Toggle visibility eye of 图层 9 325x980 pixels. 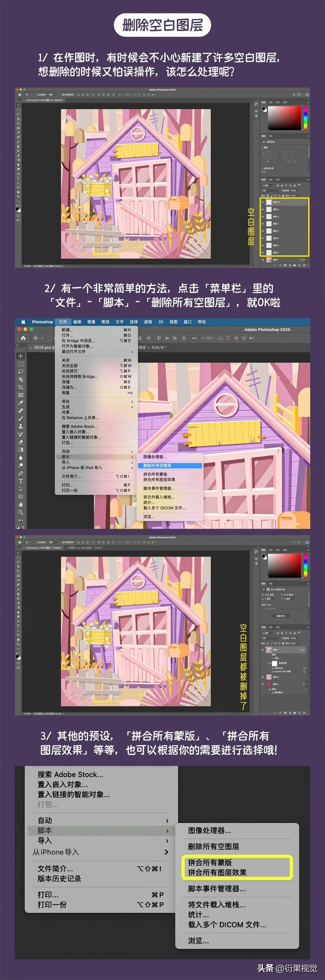263,209
